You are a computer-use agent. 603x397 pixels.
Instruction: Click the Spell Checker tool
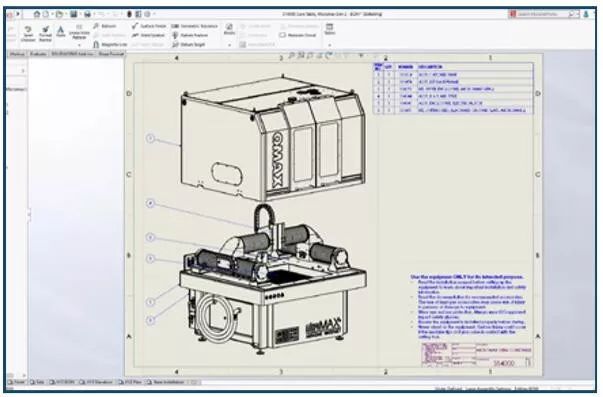[x=28, y=33]
